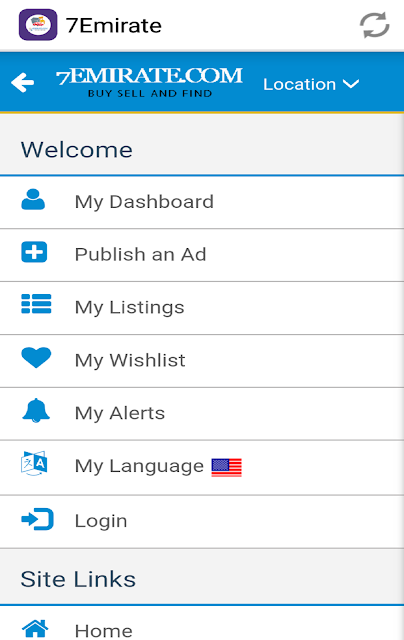The height and width of the screenshot is (640, 404).
Task: Click the chevron next to Location
Action: [x=351, y=84]
